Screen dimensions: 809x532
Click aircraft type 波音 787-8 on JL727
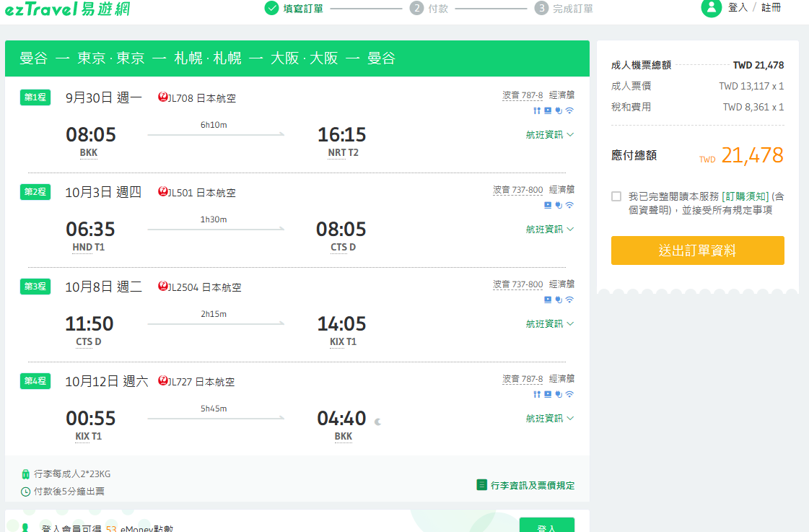click(522, 379)
